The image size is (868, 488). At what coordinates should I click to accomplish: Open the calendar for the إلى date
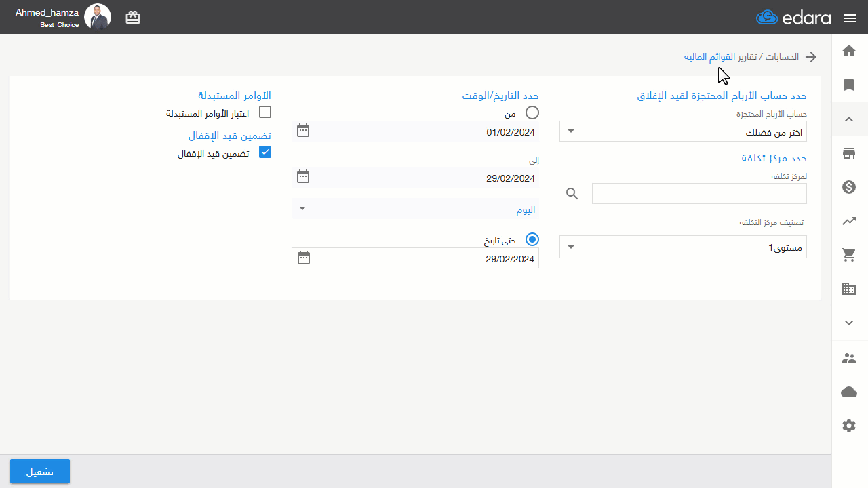pos(303,177)
